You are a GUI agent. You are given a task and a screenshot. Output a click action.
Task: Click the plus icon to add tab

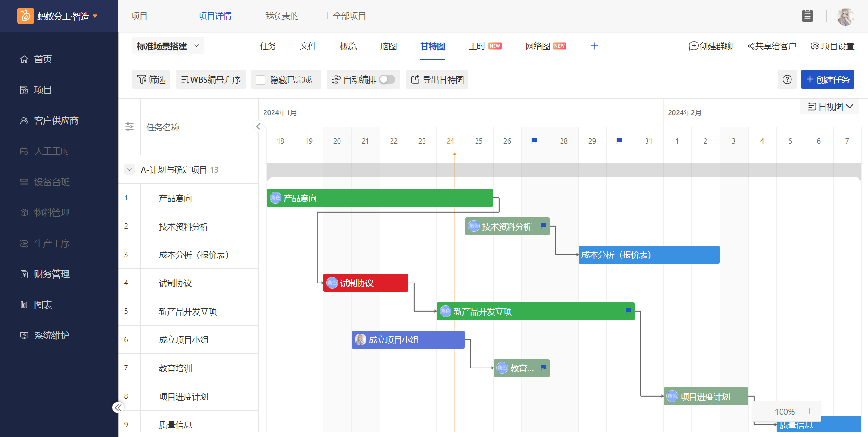coord(595,46)
